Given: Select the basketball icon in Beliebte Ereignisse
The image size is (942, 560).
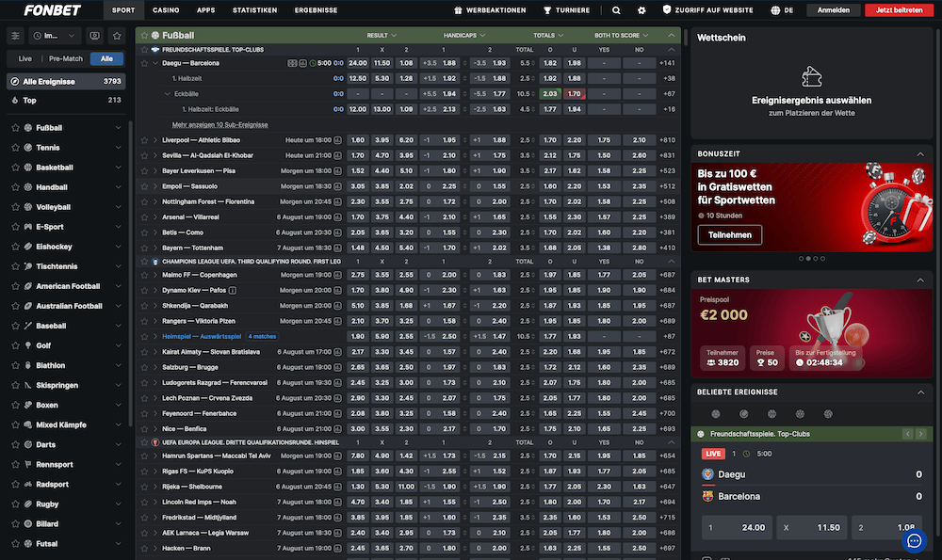Looking at the screenshot, I should pyautogui.click(x=772, y=413).
